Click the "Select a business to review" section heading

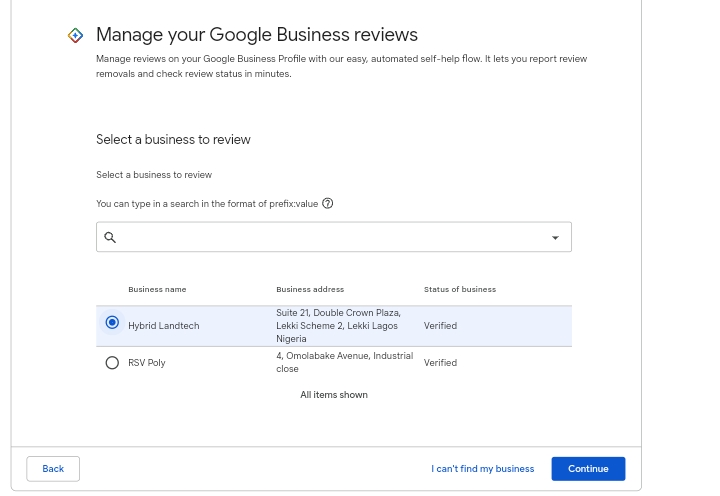[x=173, y=140]
